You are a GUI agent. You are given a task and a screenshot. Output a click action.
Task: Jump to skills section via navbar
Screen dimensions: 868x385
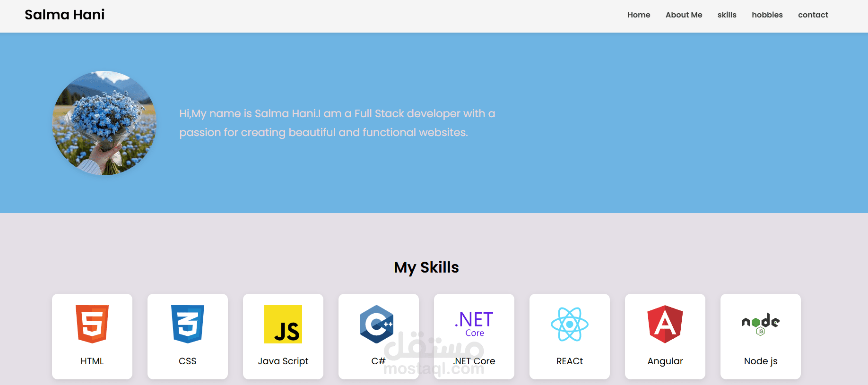(x=727, y=15)
